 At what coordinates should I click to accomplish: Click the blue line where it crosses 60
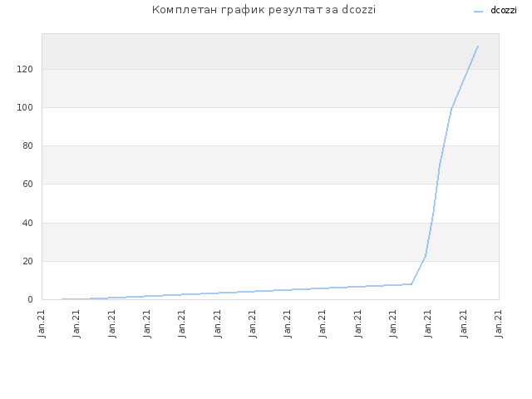436,185
